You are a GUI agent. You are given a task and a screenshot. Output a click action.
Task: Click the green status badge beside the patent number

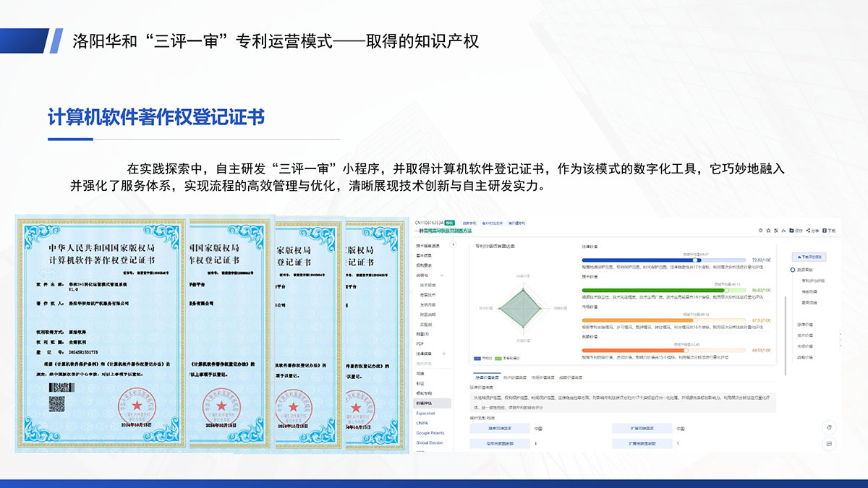[450, 223]
